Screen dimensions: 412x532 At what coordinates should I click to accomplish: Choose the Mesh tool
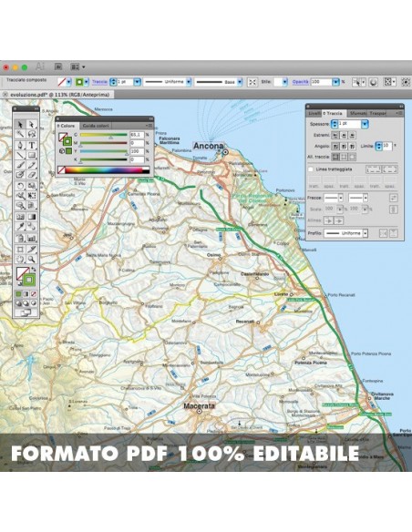click(x=20, y=217)
